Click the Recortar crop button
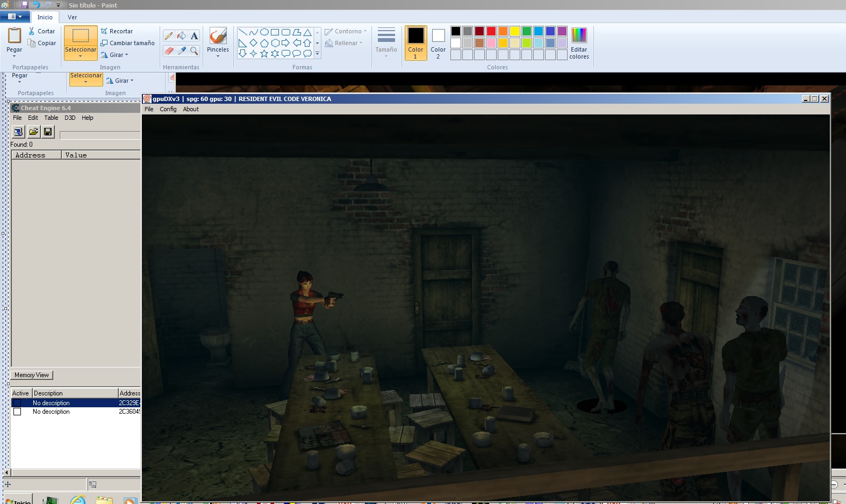Image resolution: width=846 pixels, height=504 pixels. pyautogui.click(x=117, y=31)
